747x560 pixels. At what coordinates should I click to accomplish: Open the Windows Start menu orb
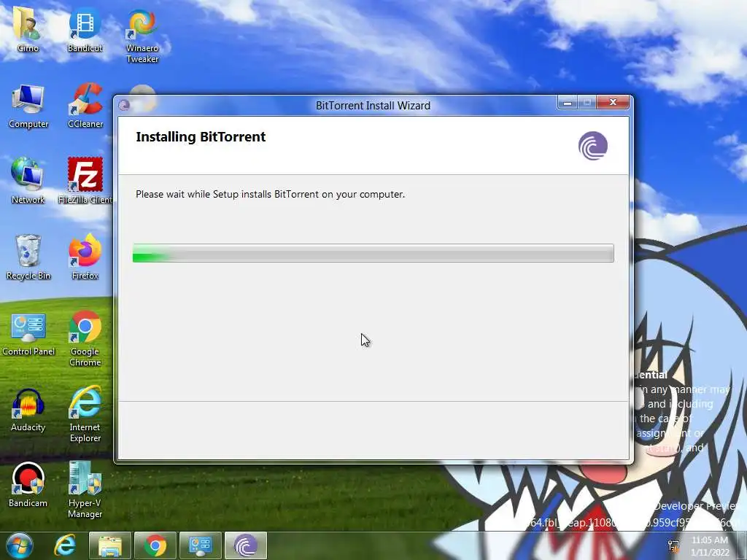(x=19, y=545)
